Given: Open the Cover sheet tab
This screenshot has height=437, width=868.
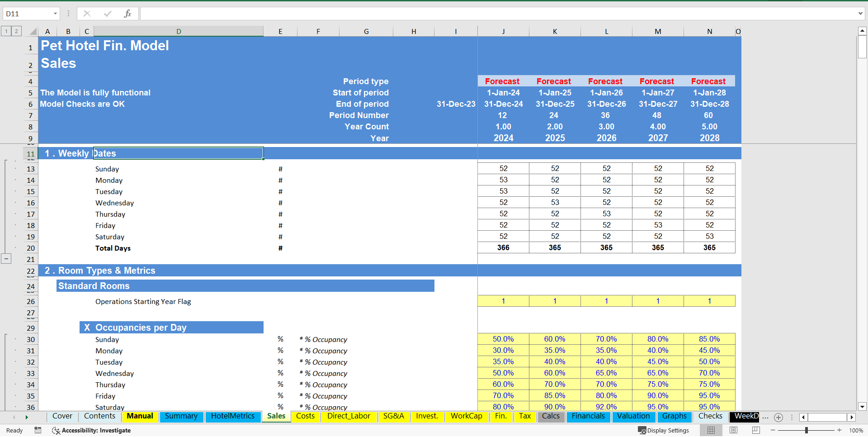Looking at the screenshot, I should pyautogui.click(x=62, y=416).
